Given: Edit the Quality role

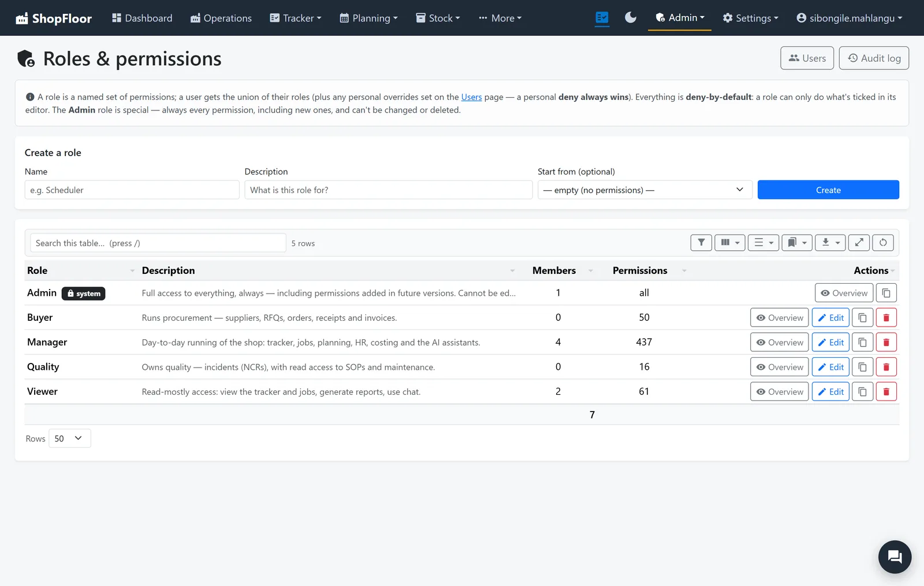Looking at the screenshot, I should click(x=830, y=367).
